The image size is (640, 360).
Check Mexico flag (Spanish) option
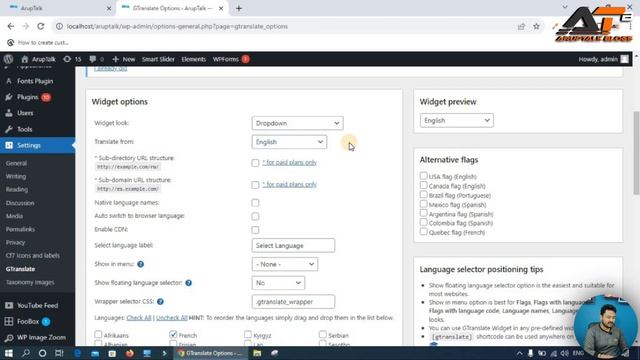(x=423, y=204)
